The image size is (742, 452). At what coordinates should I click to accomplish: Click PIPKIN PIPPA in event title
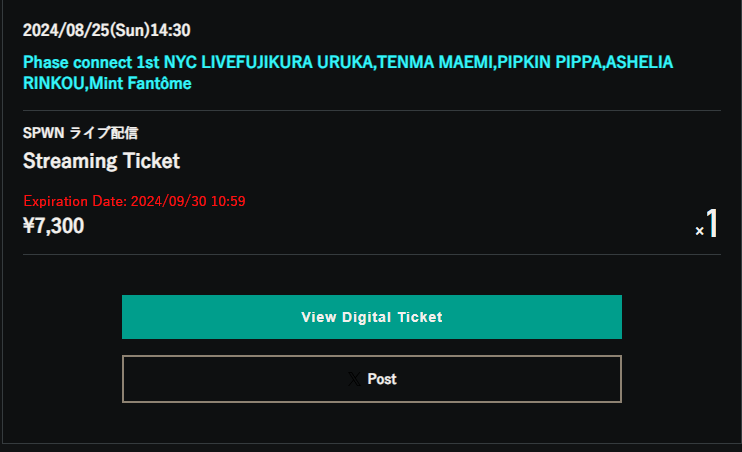(x=549, y=62)
